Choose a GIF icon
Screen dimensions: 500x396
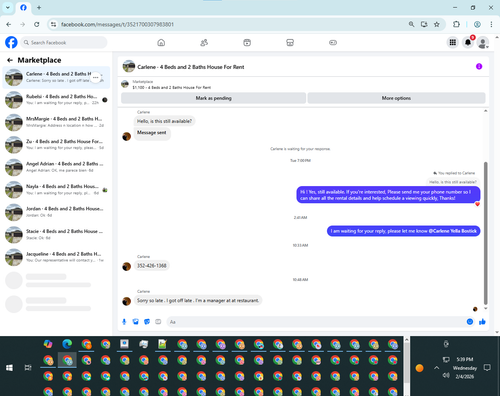[158, 322]
